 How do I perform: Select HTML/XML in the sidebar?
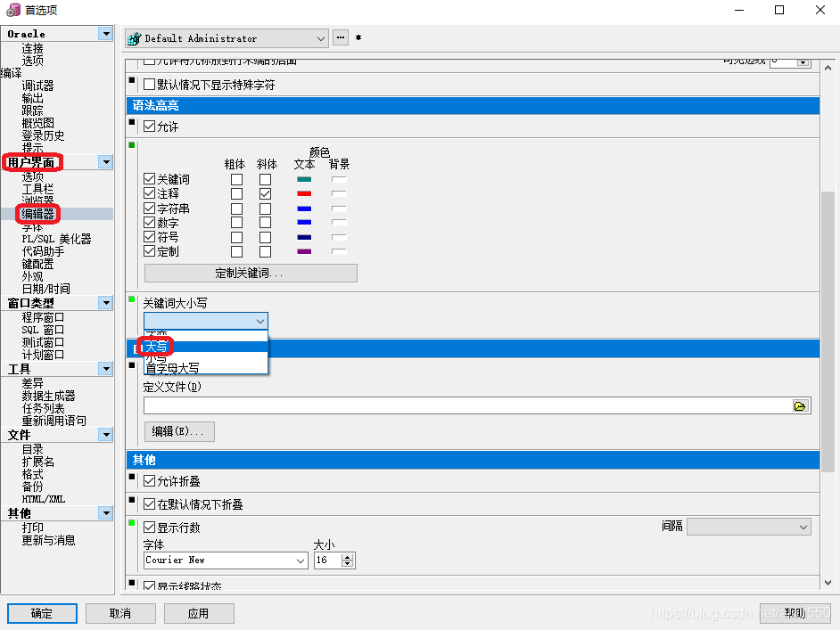coord(44,499)
